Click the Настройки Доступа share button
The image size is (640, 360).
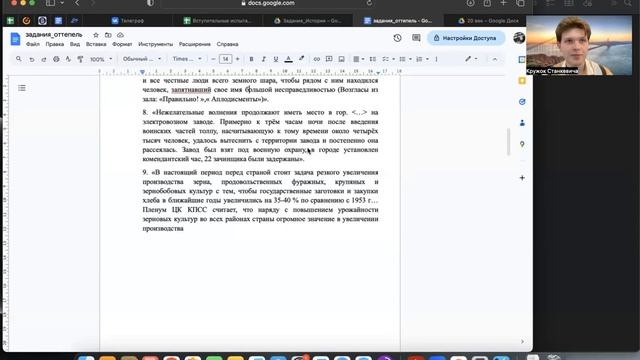(466, 38)
